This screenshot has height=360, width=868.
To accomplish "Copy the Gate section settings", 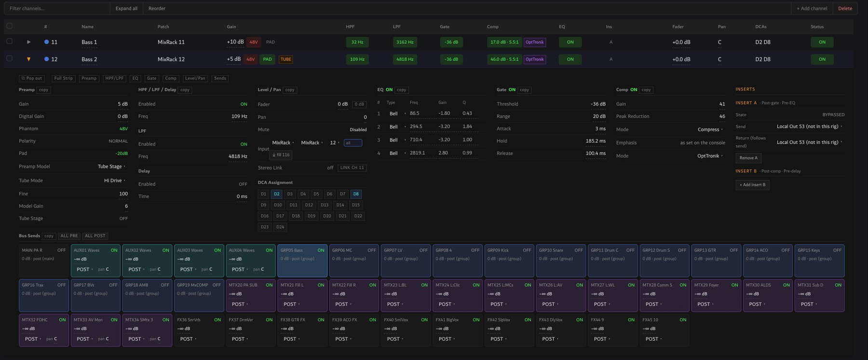I will tap(525, 90).
